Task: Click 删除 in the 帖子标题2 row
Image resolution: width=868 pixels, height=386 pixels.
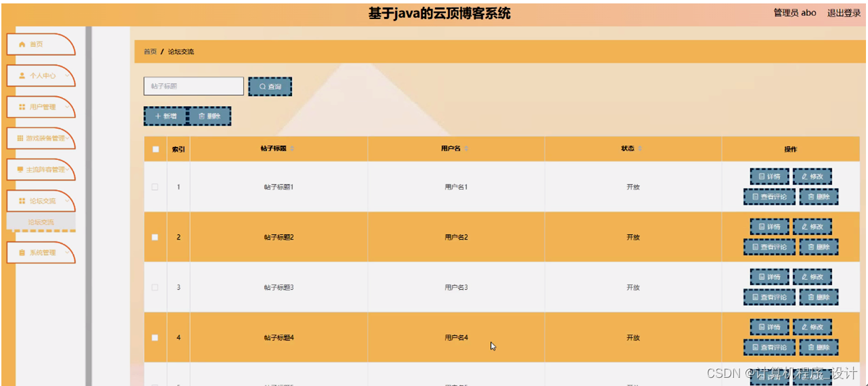Action: (818, 247)
